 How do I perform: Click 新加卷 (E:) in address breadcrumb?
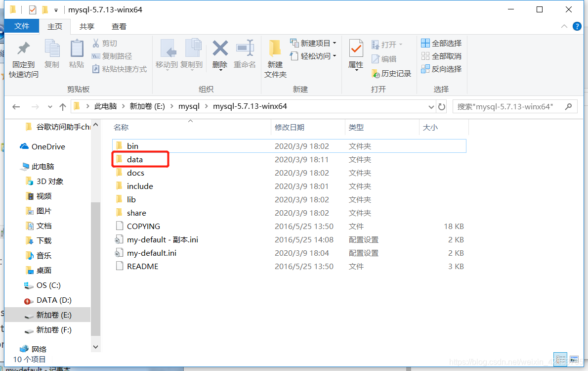[147, 106]
